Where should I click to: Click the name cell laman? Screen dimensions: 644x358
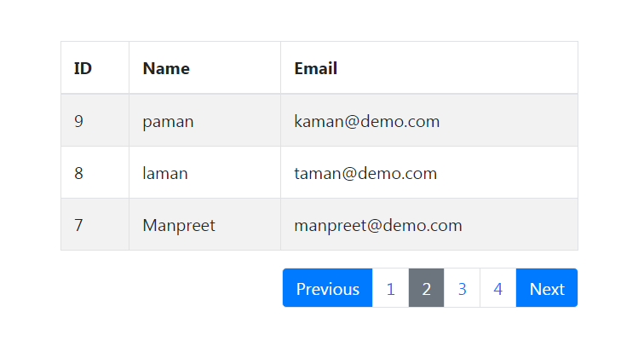pos(205,173)
